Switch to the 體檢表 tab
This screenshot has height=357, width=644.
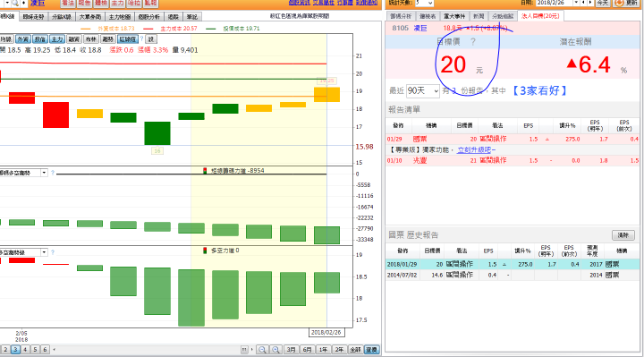click(x=428, y=16)
